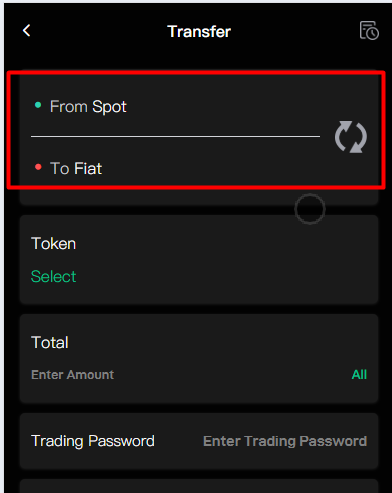Image resolution: width=392 pixels, height=493 pixels.
Task: Open the transfer history icon
Action: [369, 31]
